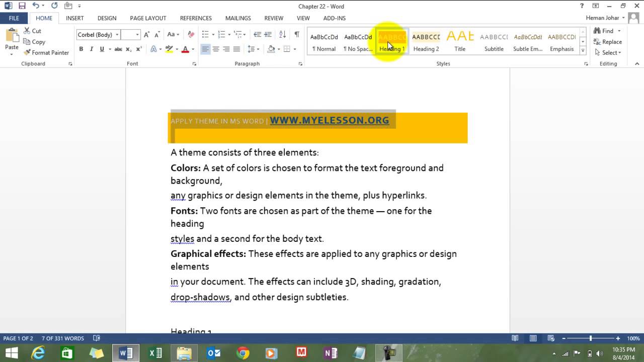This screenshot has height=362, width=644.
Task: Click the Multilevel List icon
Action: pos(238,35)
